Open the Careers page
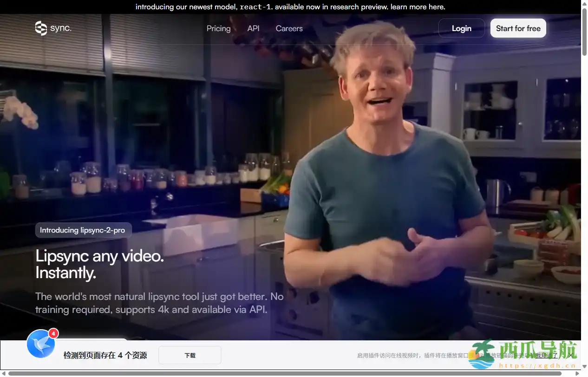This screenshot has height=377, width=588. click(289, 28)
